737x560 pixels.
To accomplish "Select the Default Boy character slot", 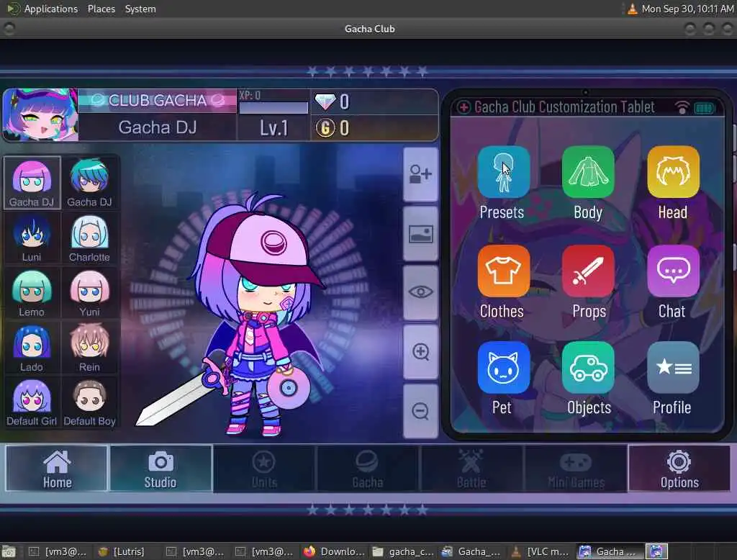I will 89,402.
